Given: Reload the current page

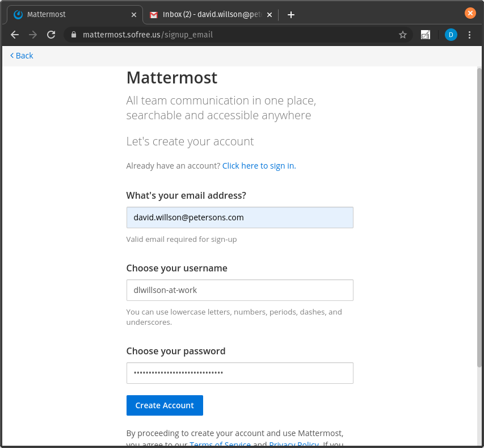Looking at the screenshot, I should tap(51, 35).
